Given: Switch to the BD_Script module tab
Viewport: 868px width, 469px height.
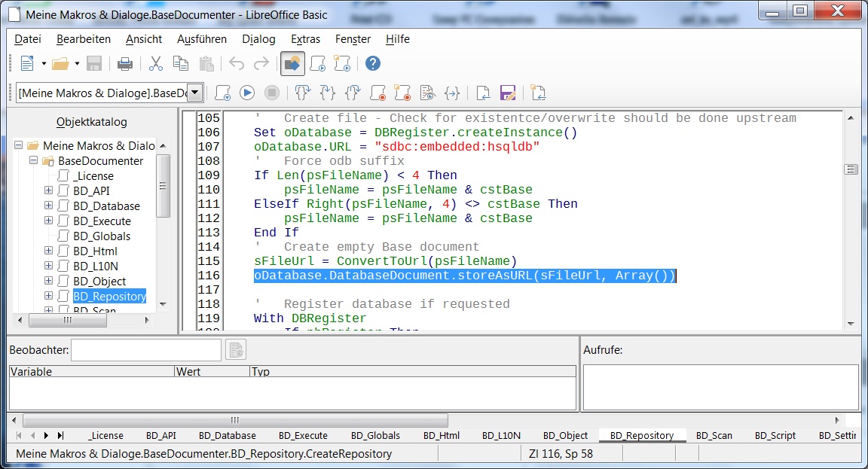Looking at the screenshot, I should click(x=775, y=436).
